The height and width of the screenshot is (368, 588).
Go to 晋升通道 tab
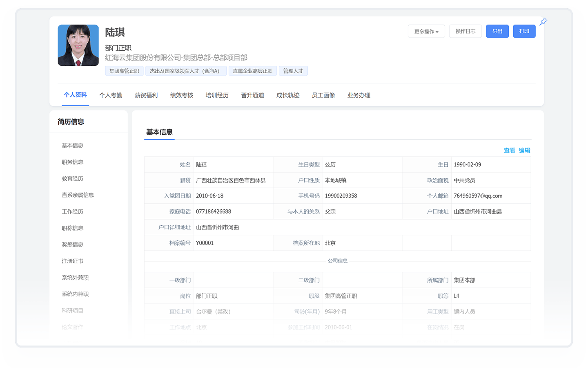[x=252, y=95]
